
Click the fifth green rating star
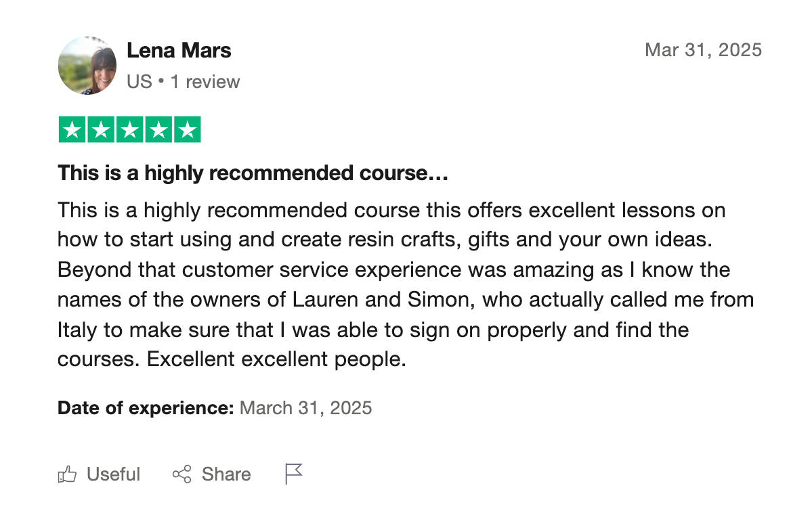click(187, 129)
